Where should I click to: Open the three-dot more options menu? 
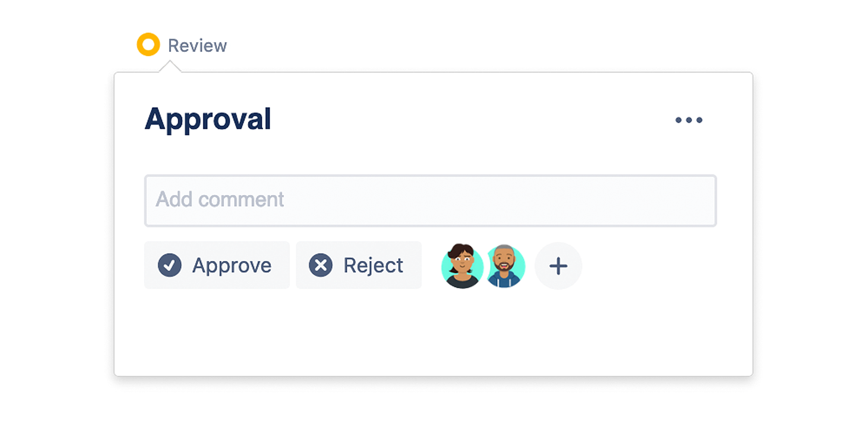tap(689, 120)
